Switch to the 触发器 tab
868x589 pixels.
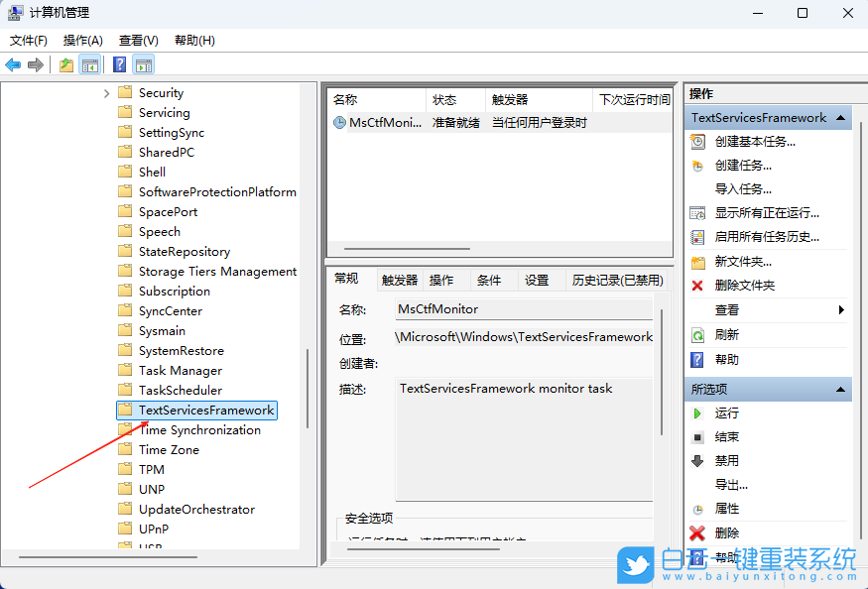pyautogui.click(x=398, y=280)
